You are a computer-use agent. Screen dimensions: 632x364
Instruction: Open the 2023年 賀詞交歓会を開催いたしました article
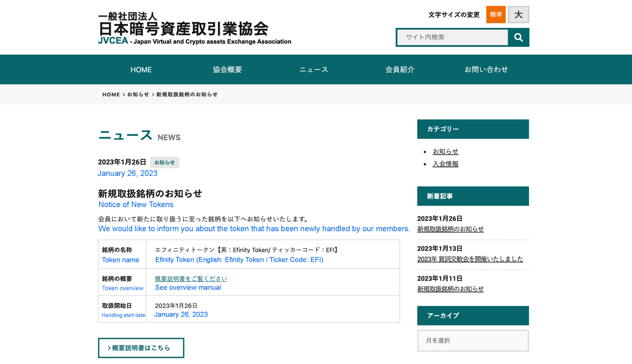(x=470, y=259)
